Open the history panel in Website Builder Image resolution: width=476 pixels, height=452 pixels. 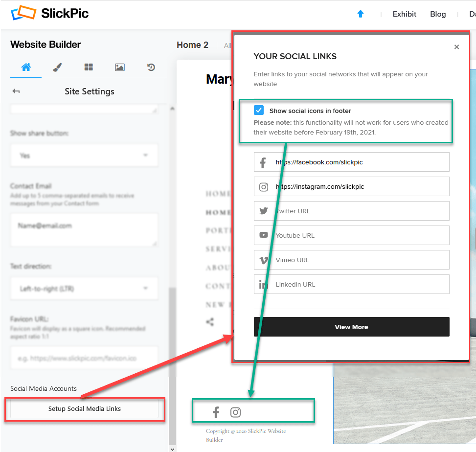[151, 68]
